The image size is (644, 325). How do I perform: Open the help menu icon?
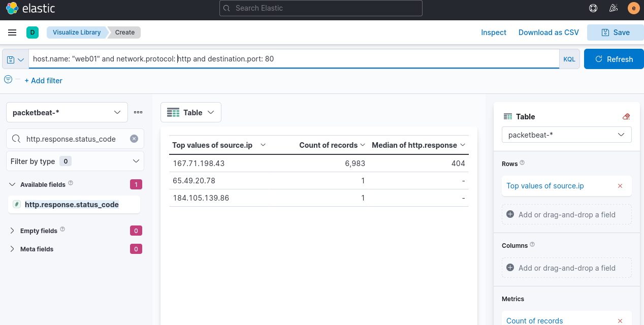coord(593,8)
